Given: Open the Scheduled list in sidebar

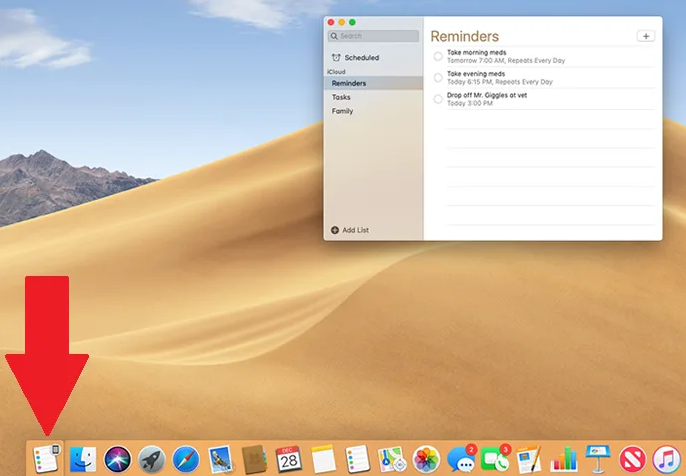Looking at the screenshot, I should (361, 58).
